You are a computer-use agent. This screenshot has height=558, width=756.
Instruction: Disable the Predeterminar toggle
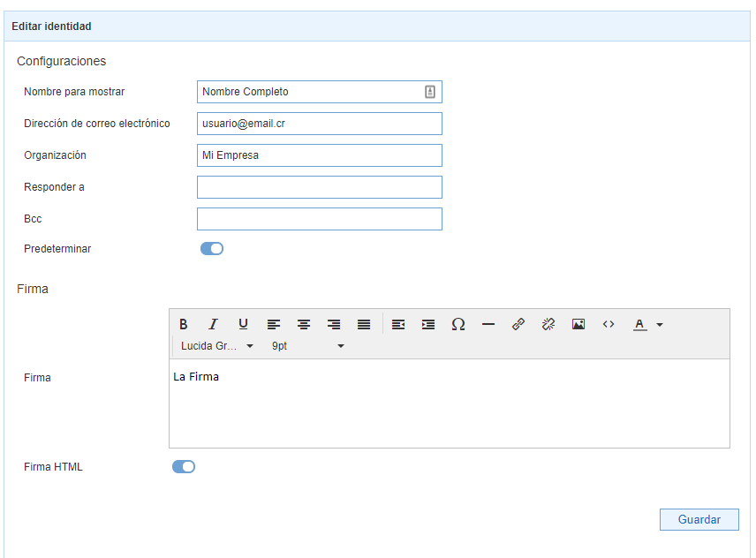(x=212, y=249)
